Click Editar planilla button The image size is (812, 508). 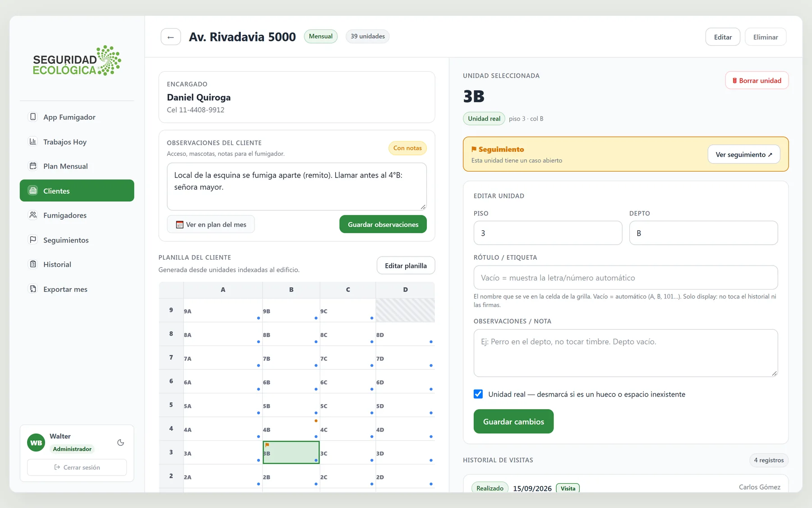406,266
